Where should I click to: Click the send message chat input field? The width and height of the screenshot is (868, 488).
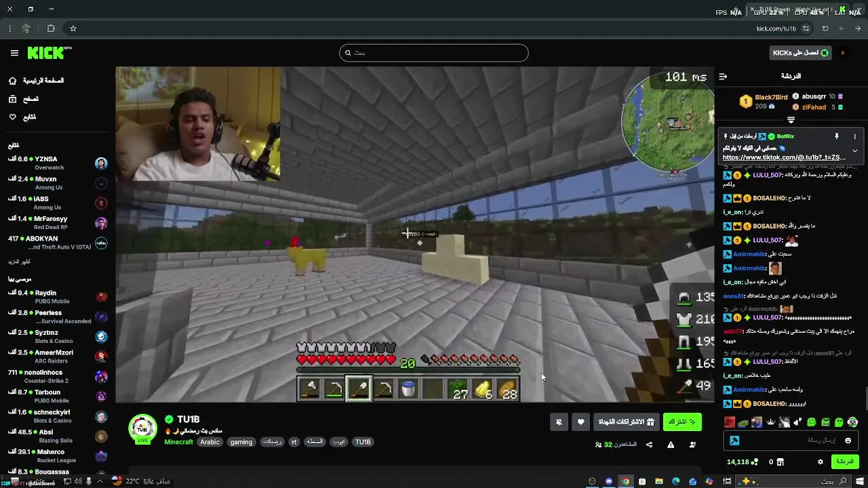[791, 441]
